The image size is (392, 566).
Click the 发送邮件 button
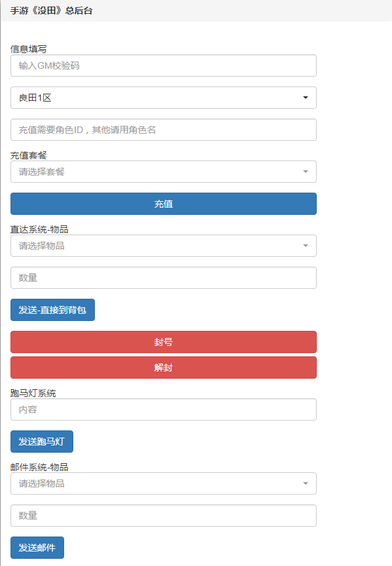pyautogui.click(x=37, y=548)
